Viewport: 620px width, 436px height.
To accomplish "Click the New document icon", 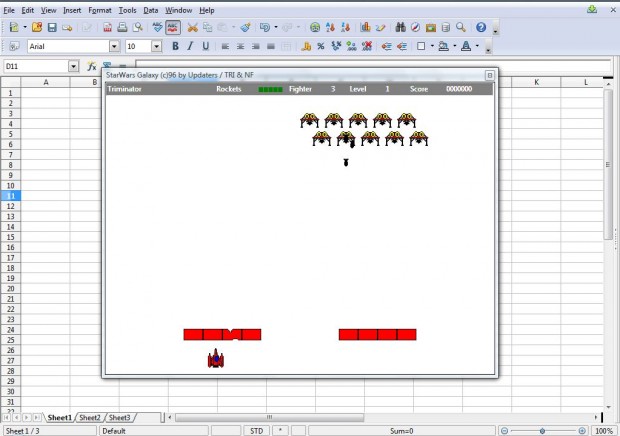I will pyautogui.click(x=14, y=27).
